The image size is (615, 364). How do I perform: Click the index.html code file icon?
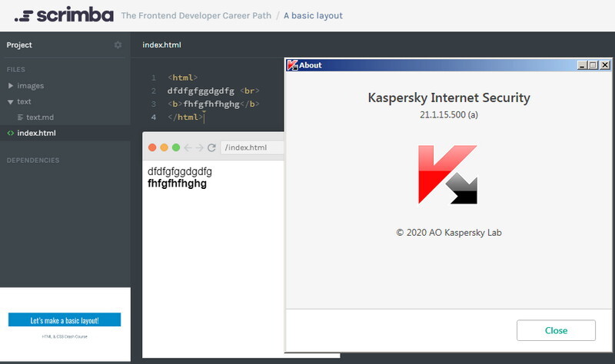click(11, 133)
